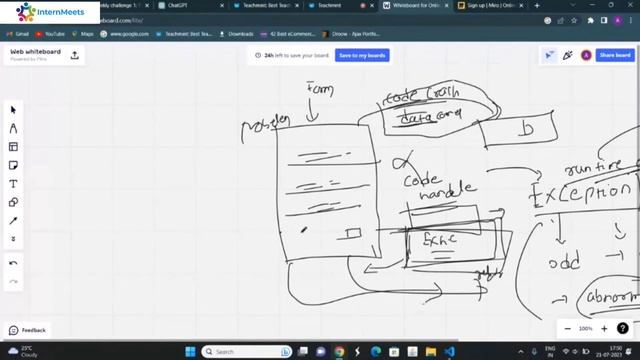Open the reactions celebration icon
640x360 pixels.
[x=567, y=55]
